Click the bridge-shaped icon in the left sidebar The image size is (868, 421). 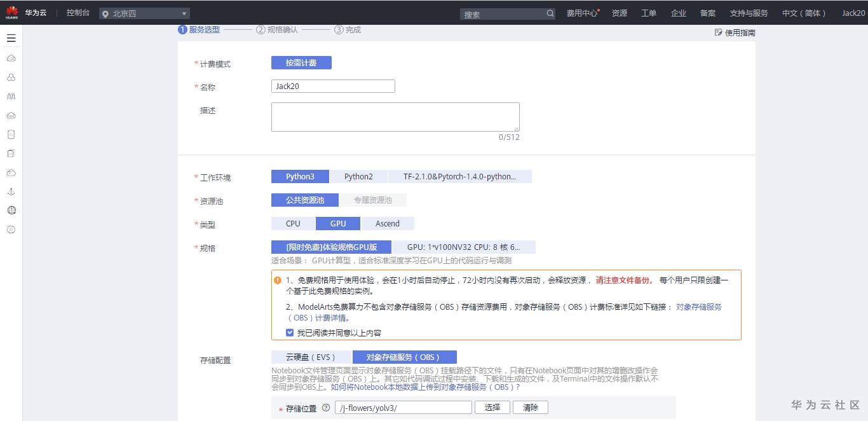click(11, 96)
